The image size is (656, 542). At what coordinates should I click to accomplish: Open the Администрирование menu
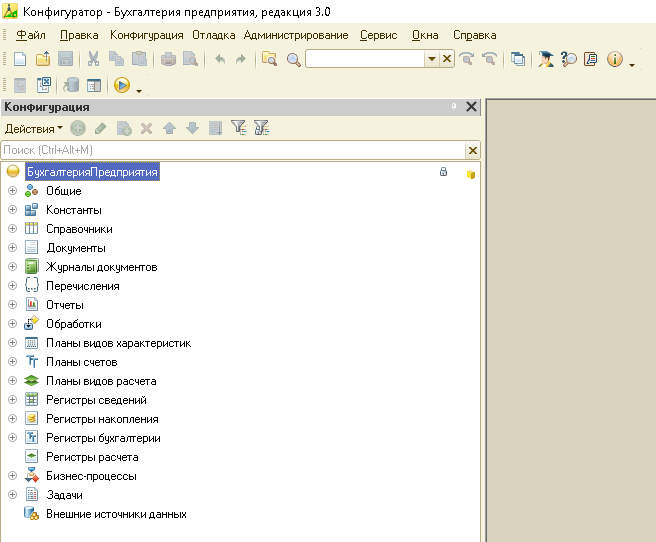pyautogui.click(x=296, y=35)
